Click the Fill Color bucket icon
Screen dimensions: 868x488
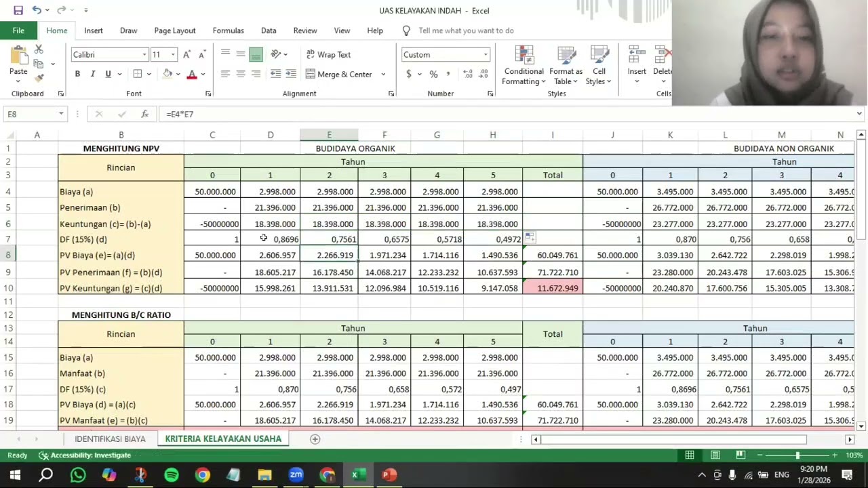pos(167,74)
